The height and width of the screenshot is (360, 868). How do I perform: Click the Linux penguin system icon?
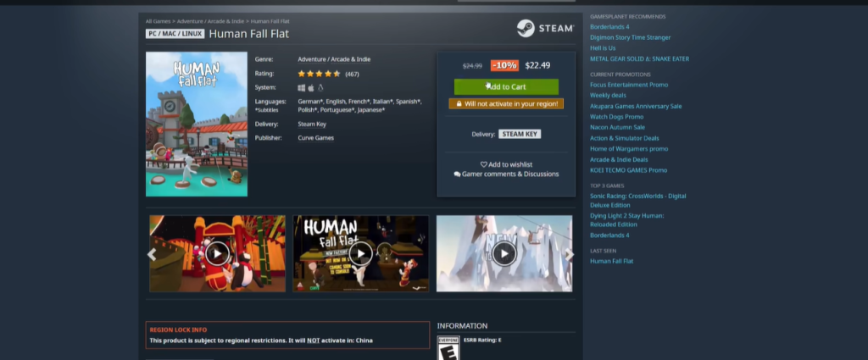(x=320, y=87)
